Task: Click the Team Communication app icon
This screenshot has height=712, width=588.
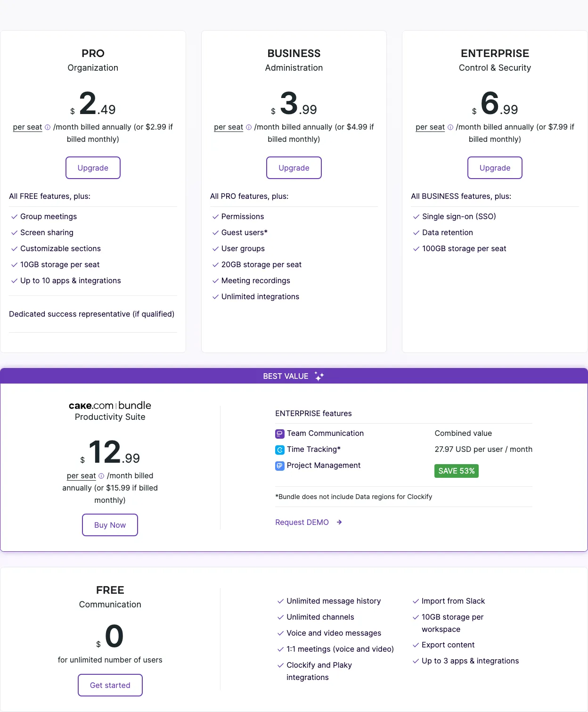Action: (279, 433)
